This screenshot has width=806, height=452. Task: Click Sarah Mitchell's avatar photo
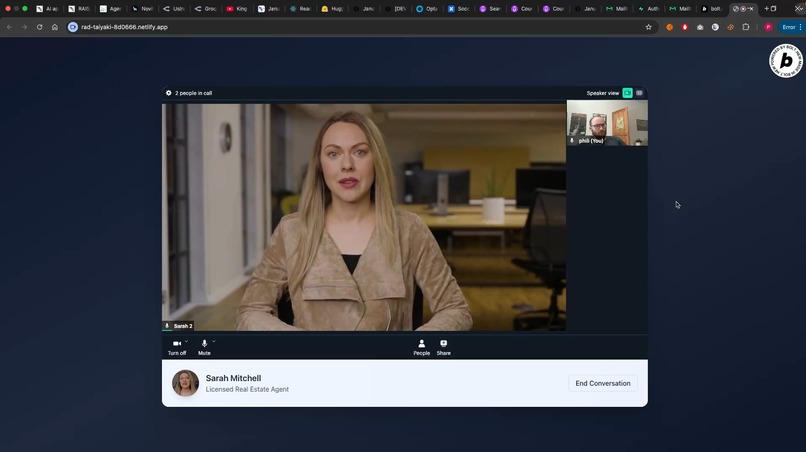(x=186, y=383)
